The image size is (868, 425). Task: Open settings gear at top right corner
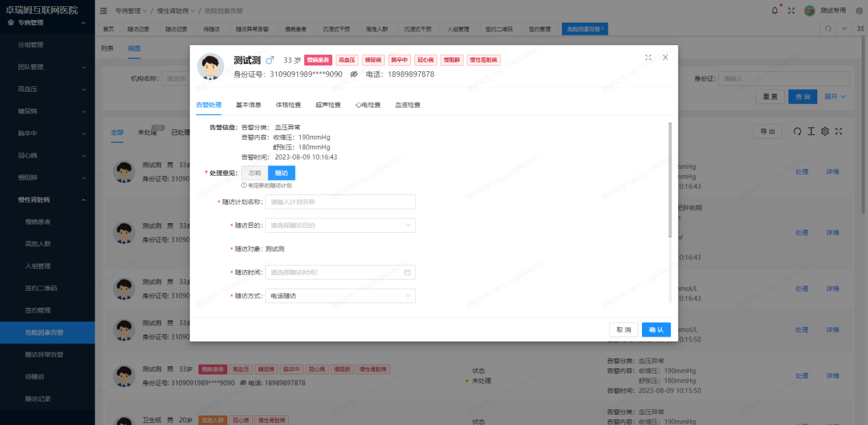pyautogui.click(x=859, y=10)
